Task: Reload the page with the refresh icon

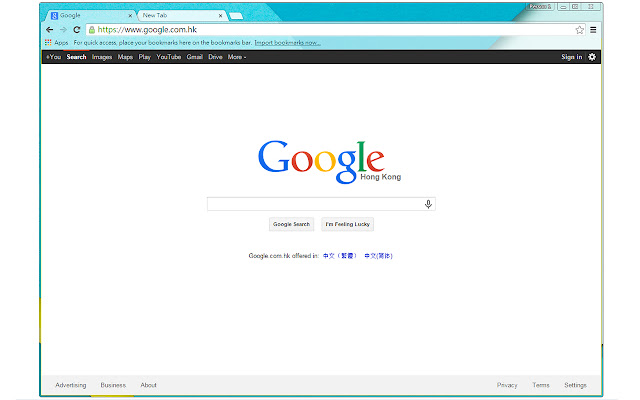Action: [76, 30]
